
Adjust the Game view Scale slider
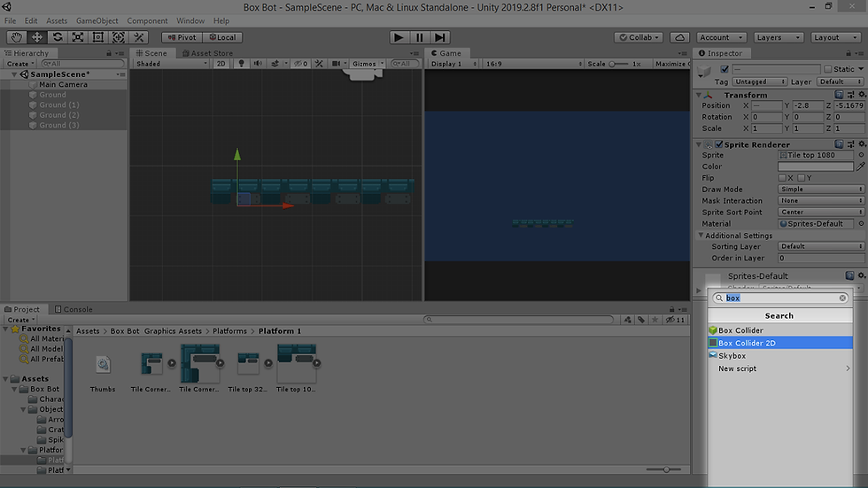[619, 64]
